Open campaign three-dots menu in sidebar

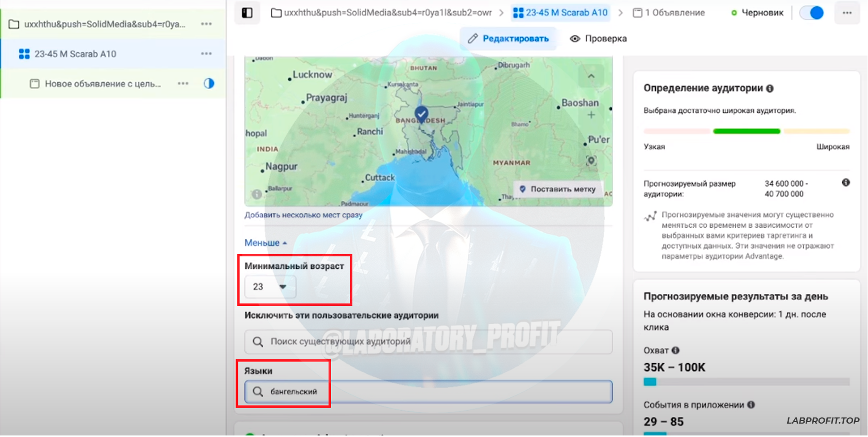pyautogui.click(x=207, y=24)
